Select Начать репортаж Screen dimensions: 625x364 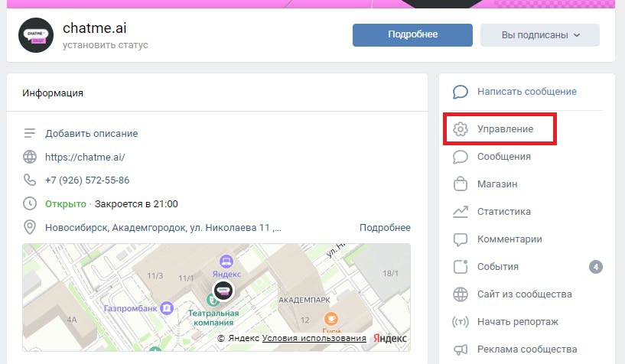point(518,321)
